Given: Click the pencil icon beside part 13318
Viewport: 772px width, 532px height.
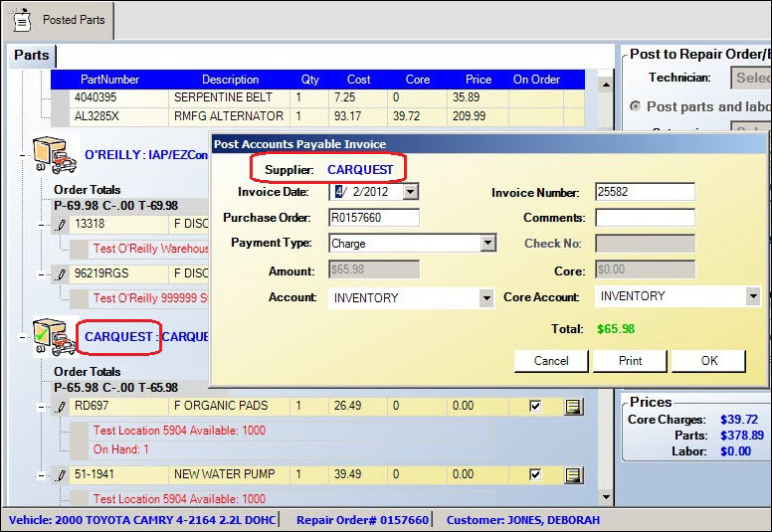Looking at the screenshot, I should coord(61,225).
